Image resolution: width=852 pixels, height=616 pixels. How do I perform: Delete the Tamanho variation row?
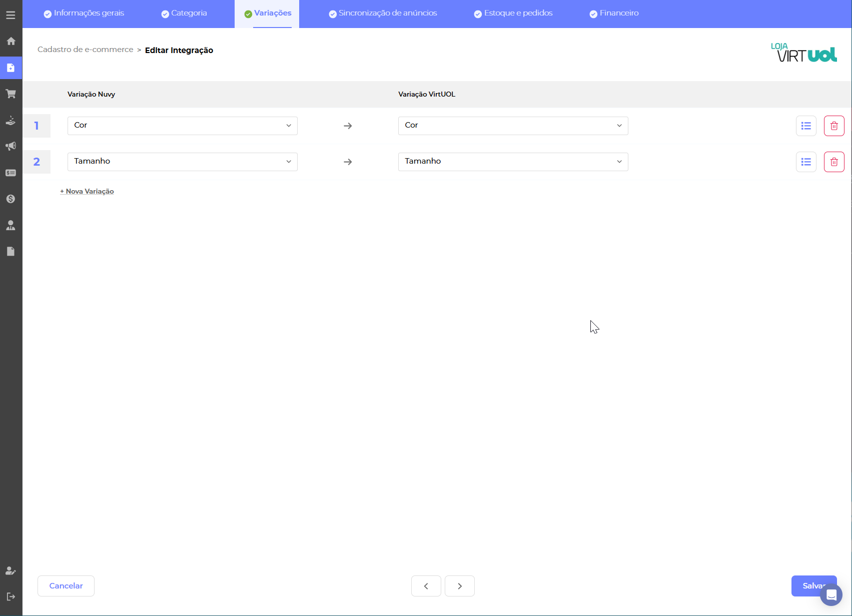pyautogui.click(x=833, y=162)
